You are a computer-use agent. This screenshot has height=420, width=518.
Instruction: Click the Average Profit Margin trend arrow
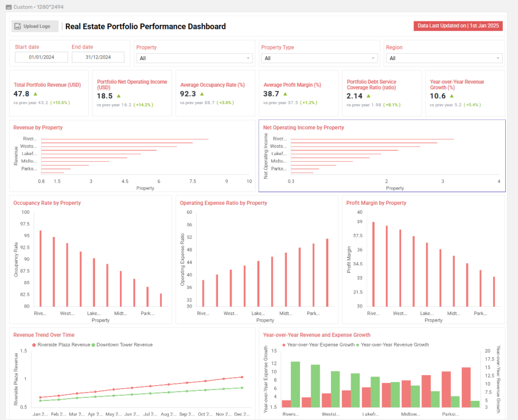[x=285, y=94]
